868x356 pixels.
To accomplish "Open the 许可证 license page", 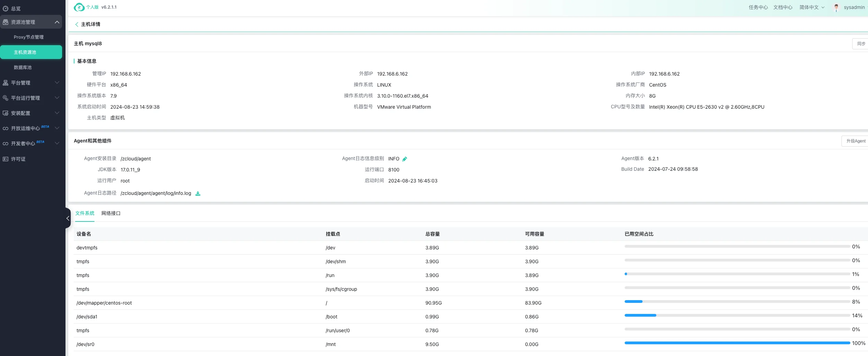I will pos(18,159).
